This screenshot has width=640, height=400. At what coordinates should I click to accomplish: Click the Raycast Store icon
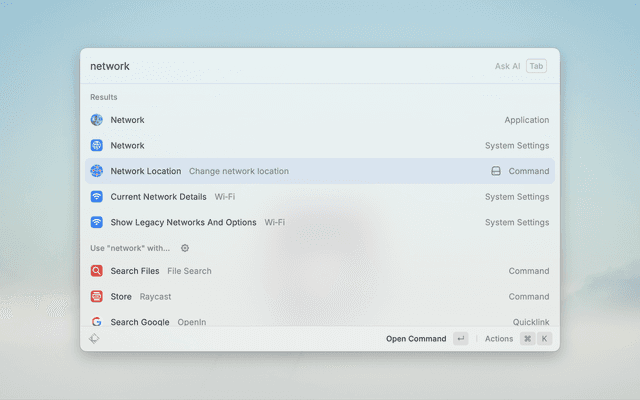click(97, 297)
